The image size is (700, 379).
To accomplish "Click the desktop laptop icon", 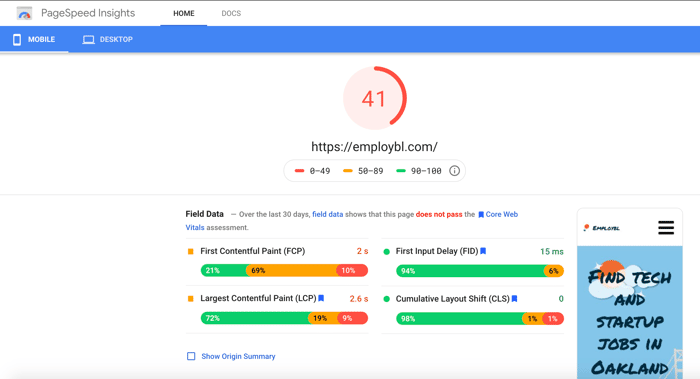I will 88,40.
